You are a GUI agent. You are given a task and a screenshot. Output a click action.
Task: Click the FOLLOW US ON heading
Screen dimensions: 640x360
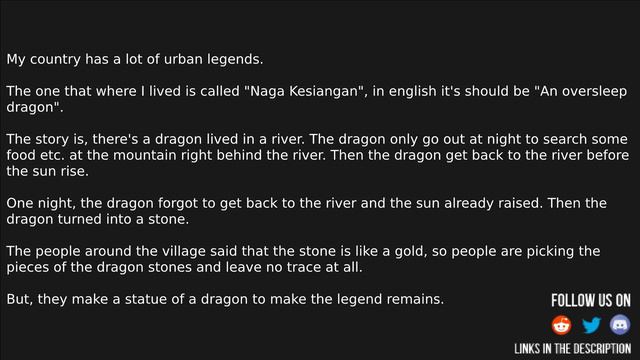pos(591,300)
